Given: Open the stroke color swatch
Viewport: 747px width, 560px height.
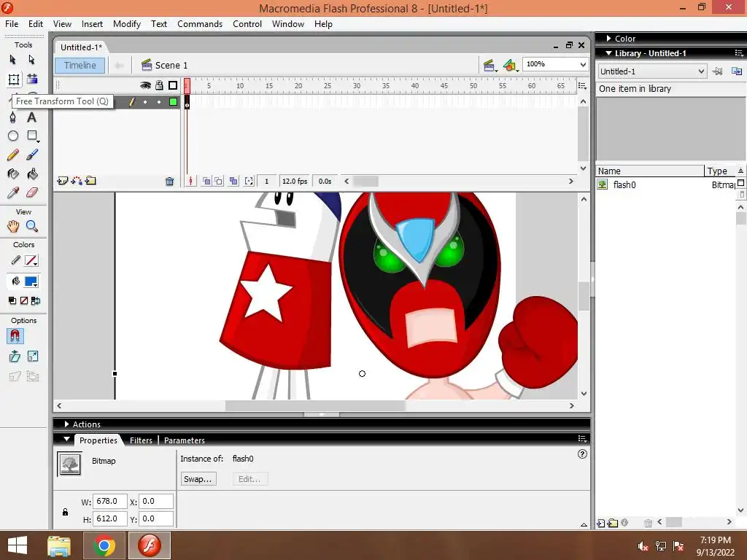Looking at the screenshot, I should point(31,260).
